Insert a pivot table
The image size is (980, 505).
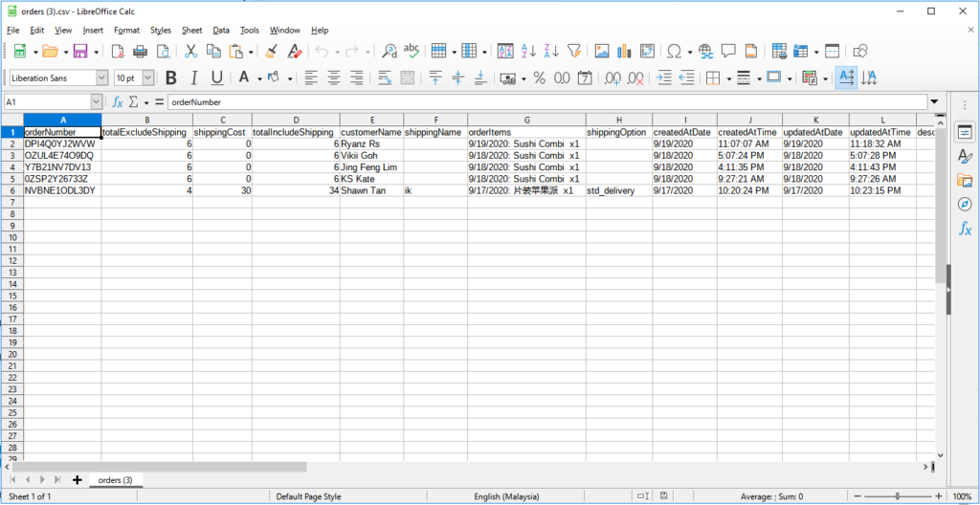coord(647,52)
